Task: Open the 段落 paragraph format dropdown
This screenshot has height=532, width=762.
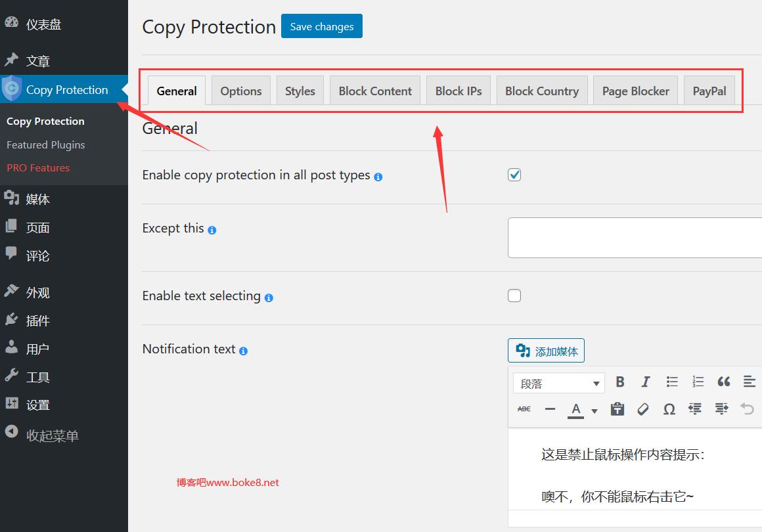Action: [558, 384]
